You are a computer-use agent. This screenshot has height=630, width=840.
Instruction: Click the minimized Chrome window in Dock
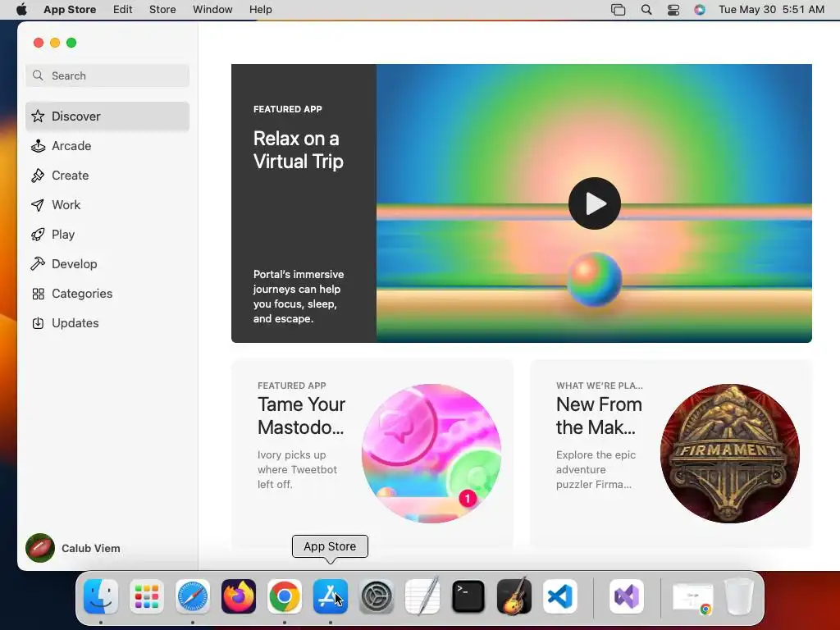[692, 597]
